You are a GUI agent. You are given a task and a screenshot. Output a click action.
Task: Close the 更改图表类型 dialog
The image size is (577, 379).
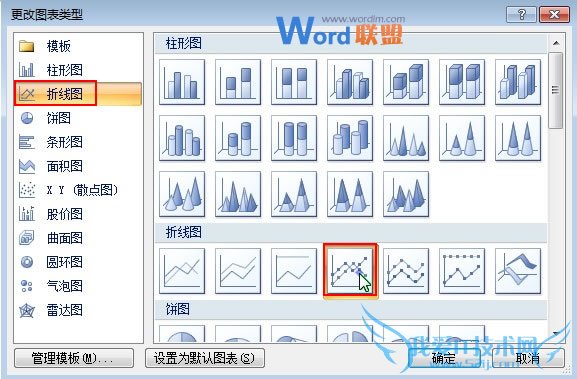554,15
